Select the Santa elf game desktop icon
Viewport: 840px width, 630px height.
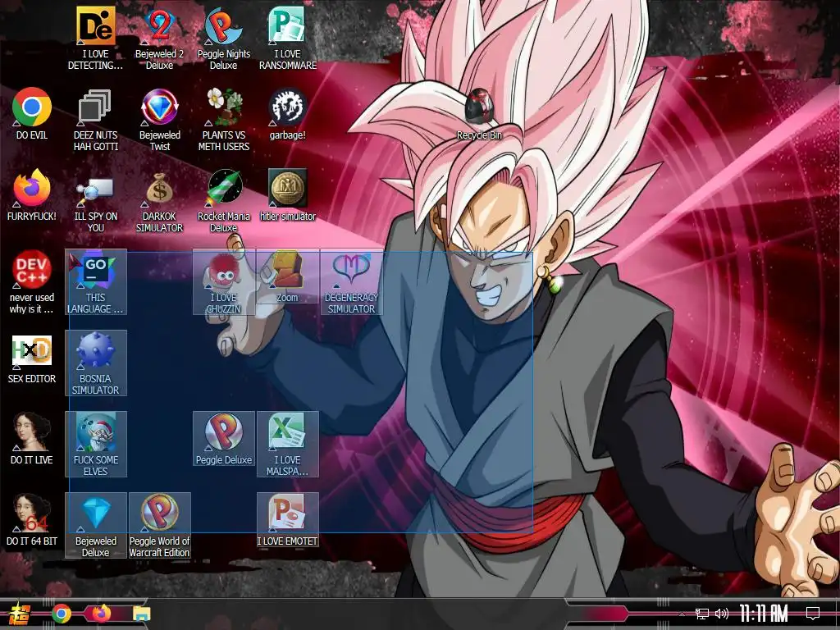(x=95, y=445)
